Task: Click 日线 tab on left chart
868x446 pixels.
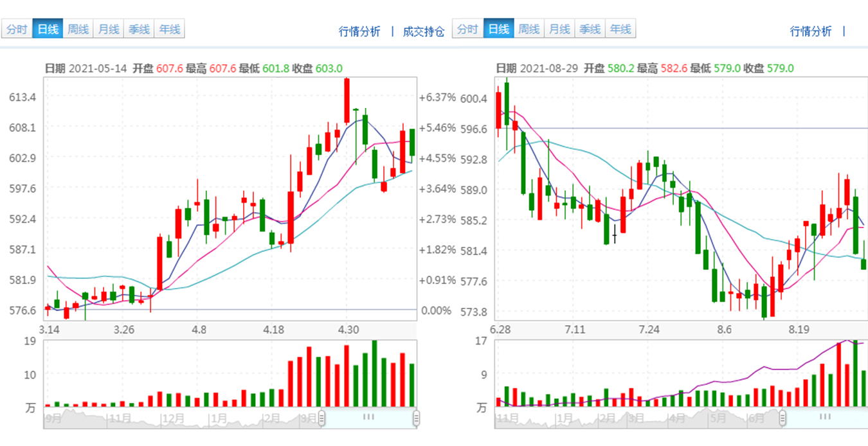Action: [x=48, y=30]
